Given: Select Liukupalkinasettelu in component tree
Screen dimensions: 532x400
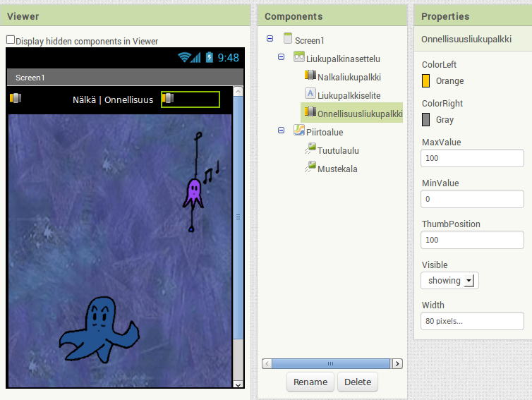Looking at the screenshot, I should click(x=343, y=59).
